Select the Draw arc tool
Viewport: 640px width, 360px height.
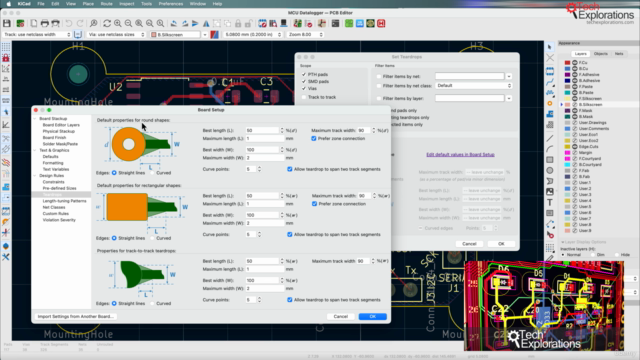click(550, 149)
